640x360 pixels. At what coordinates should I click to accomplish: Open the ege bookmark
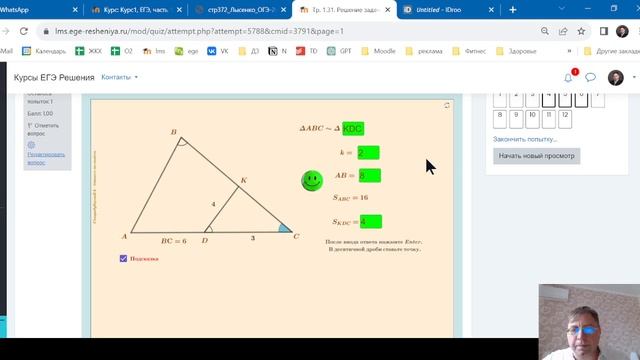point(186,51)
